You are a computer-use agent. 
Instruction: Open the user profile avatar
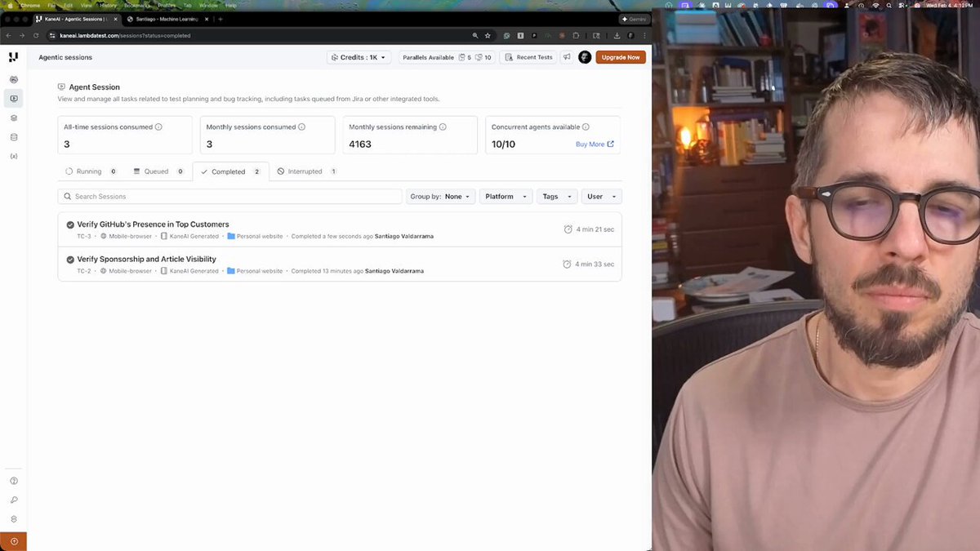(x=585, y=57)
